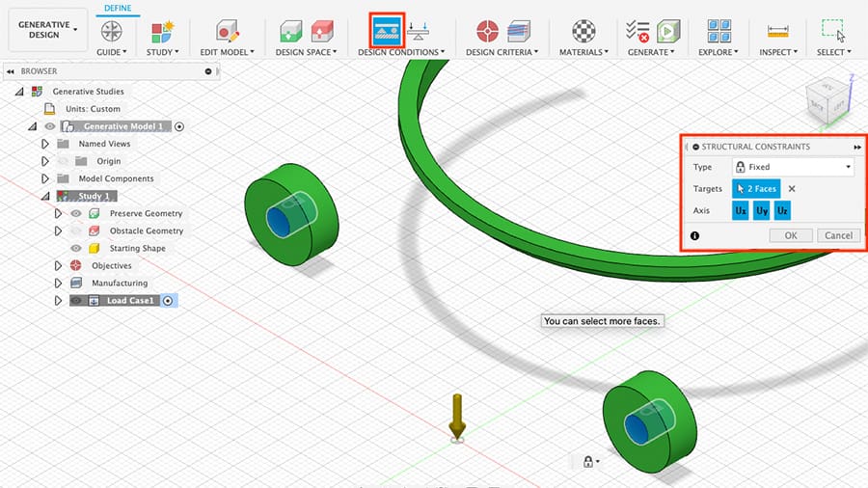Click the Study creation icon

pos(163,32)
